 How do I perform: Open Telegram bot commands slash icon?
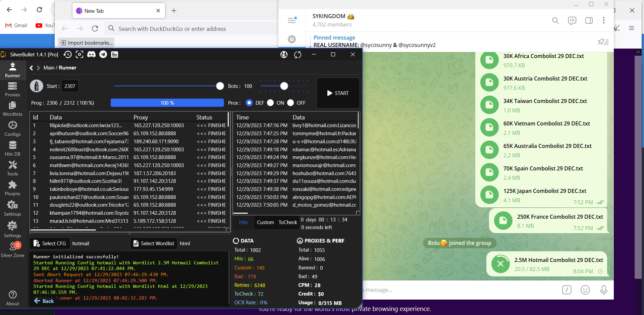point(567,290)
